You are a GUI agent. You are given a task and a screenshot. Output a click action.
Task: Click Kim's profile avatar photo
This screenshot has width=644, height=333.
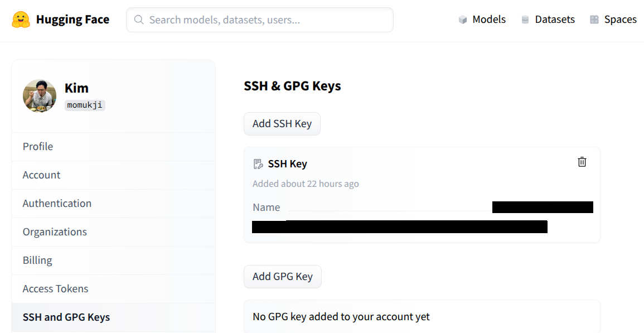(x=40, y=95)
